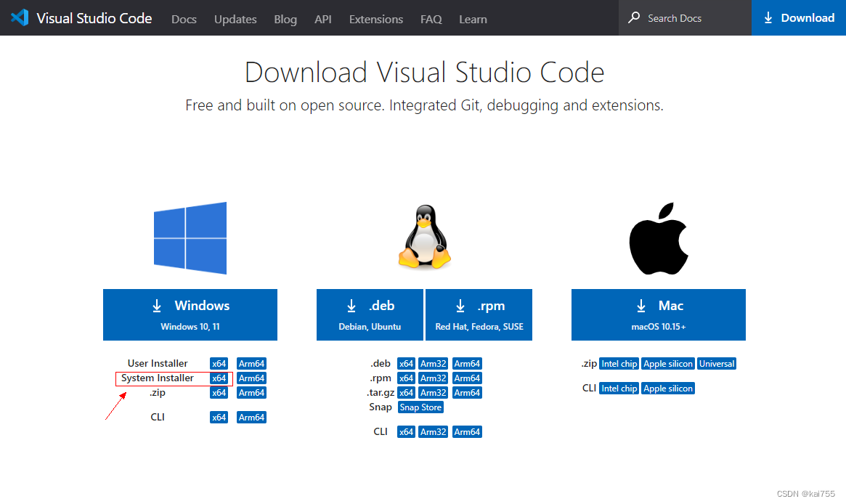Download the .rpm package for Red Hat
This screenshot has height=504, width=846.
tap(479, 314)
